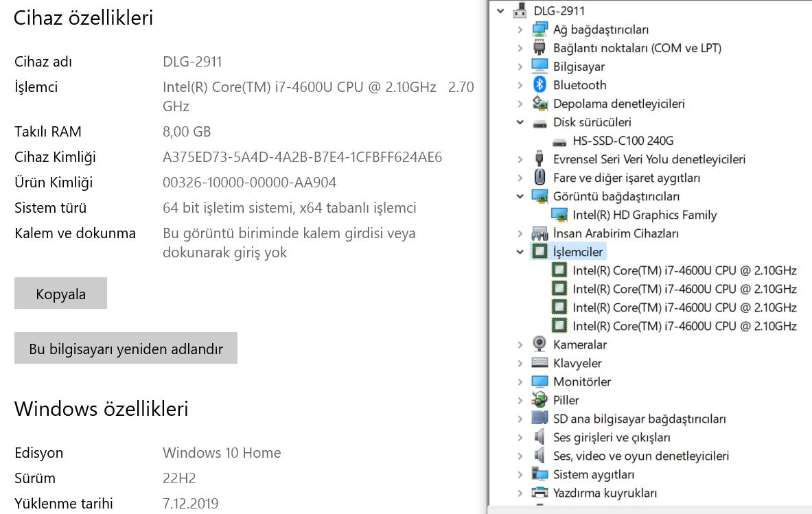This screenshot has height=514, width=812.
Task: Click product ID 00326-10000-00000-AA904
Action: click(250, 183)
